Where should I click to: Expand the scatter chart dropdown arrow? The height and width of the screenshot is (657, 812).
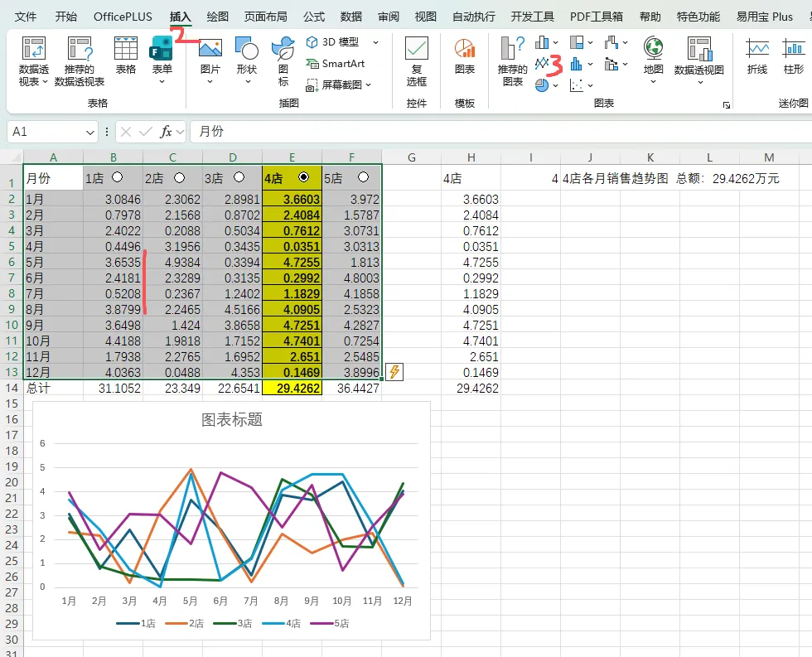pyautogui.click(x=590, y=85)
